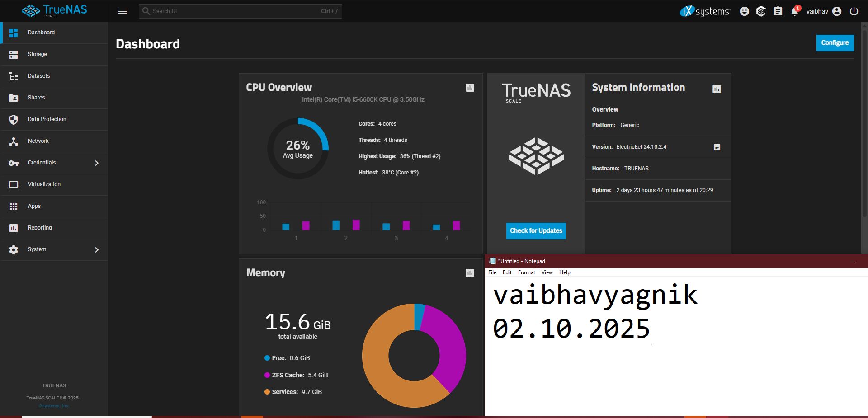Expand the Credentials menu
This screenshot has height=418, width=868.
(x=54, y=163)
